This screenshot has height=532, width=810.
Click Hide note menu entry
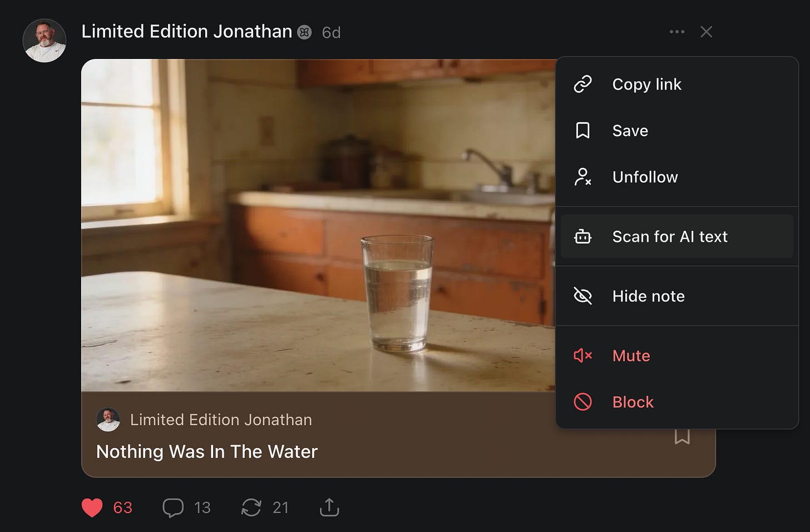click(677, 296)
